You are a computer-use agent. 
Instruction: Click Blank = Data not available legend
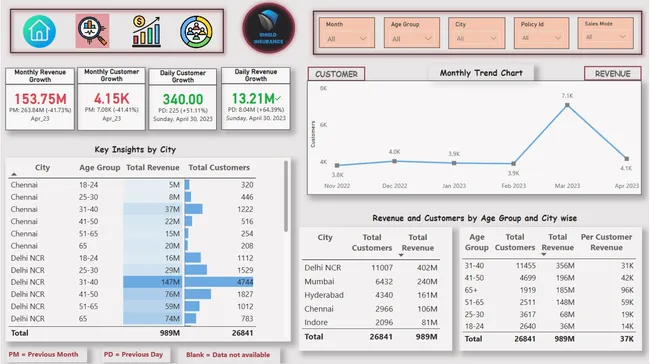[x=228, y=355]
